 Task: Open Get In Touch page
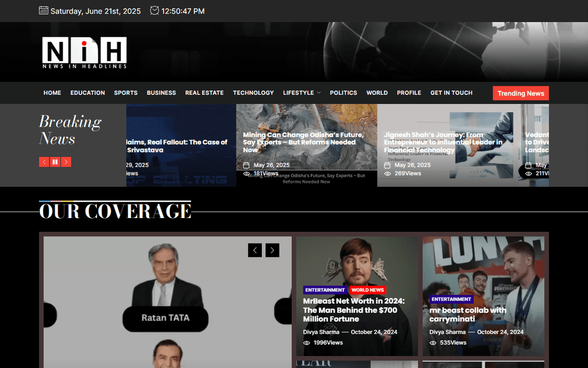(451, 93)
